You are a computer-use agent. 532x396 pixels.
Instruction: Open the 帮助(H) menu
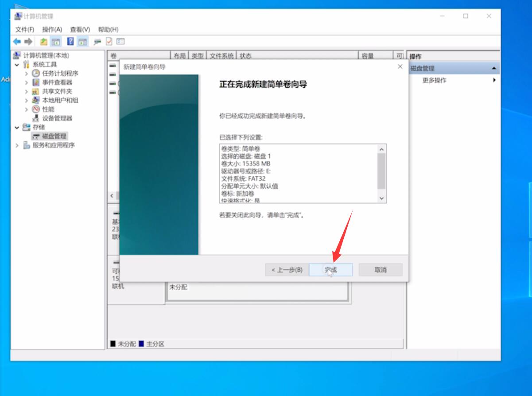pyautogui.click(x=109, y=29)
